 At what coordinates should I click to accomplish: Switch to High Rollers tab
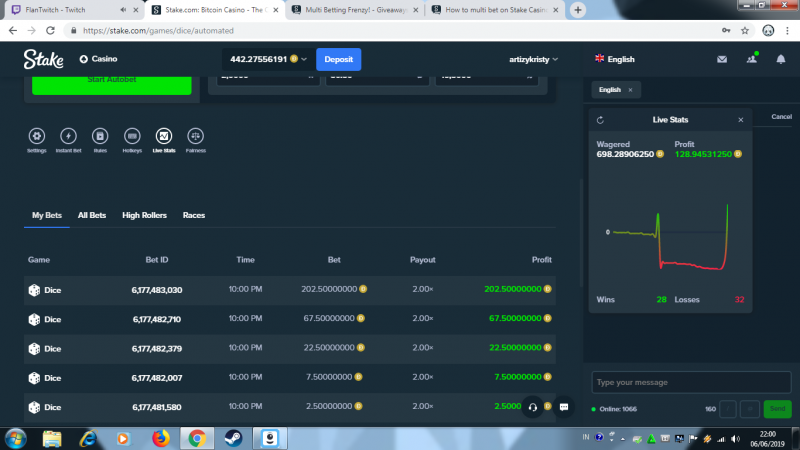tap(144, 215)
